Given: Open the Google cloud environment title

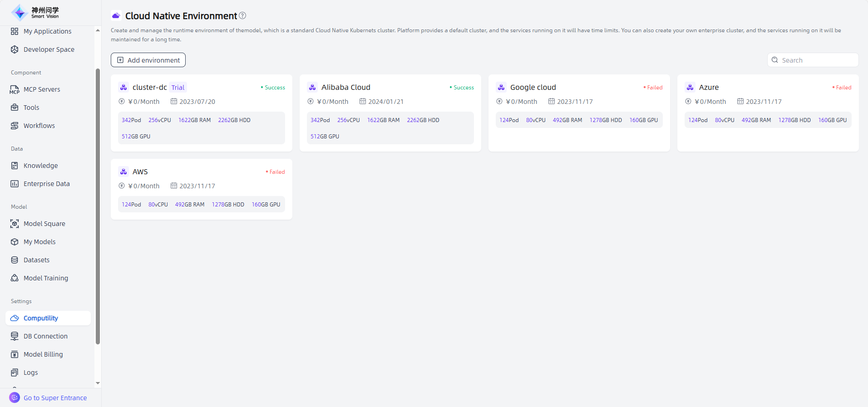Looking at the screenshot, I should point(533,87).
